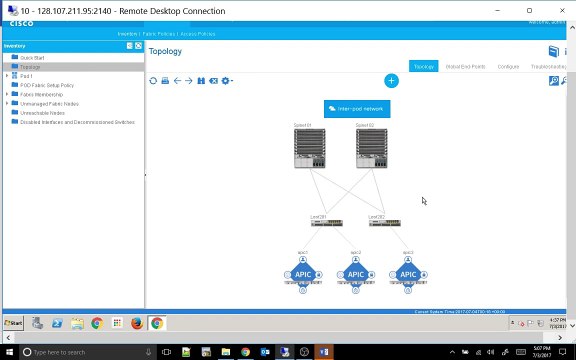
Task: Expand the Fabric Membership node
Action: (7, 94)
